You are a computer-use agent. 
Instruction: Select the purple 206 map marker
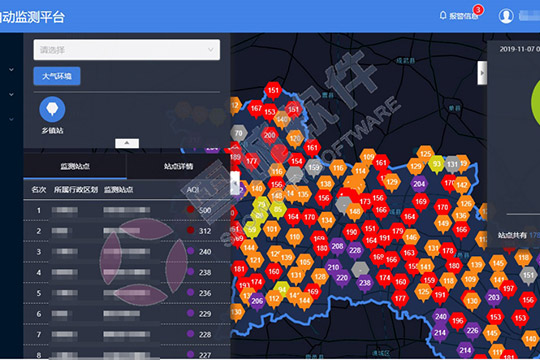(257, 301)
